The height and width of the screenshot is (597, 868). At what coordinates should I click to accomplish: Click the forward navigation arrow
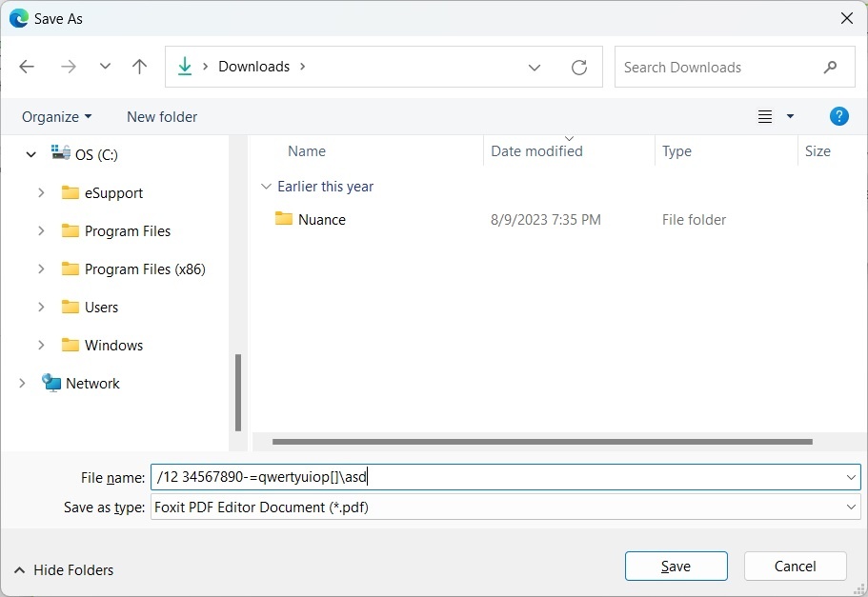tap(68, 67)
